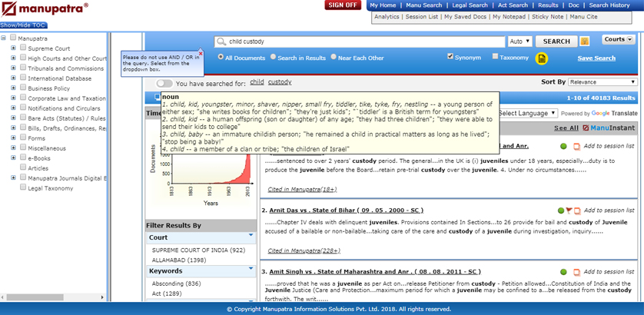Open Manu Search menu item
This screenshot has width=644, height=315.
click(424, 5)
